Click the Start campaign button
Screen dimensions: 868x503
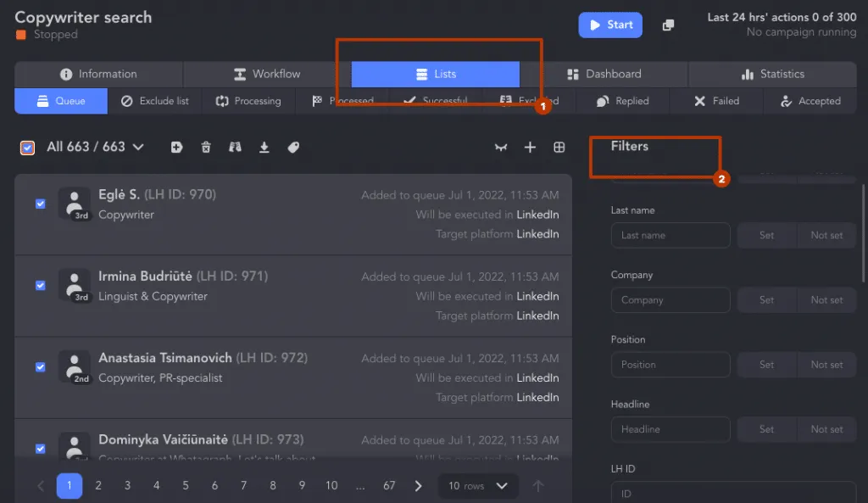pos(610,25)
